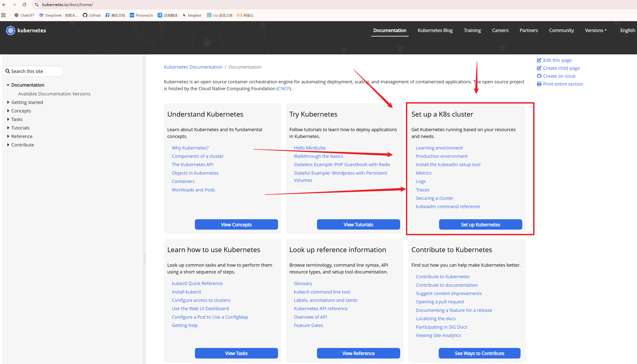
Task: Open Stateless Example PHP Guestbook link
Action: 342,164
